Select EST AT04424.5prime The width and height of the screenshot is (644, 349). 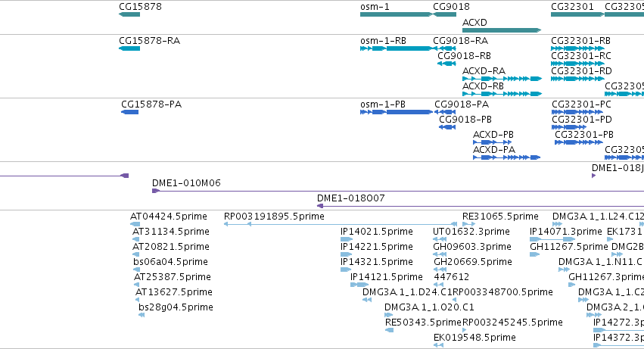pos(135,224)
